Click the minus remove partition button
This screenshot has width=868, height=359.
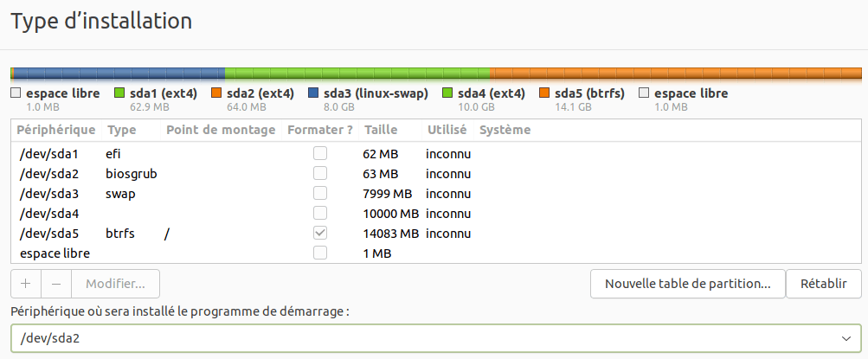pyautogui.click(x=56, y=284)
